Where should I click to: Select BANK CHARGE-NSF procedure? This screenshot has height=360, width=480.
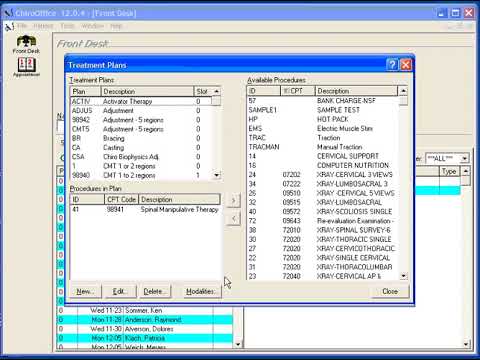323,101
